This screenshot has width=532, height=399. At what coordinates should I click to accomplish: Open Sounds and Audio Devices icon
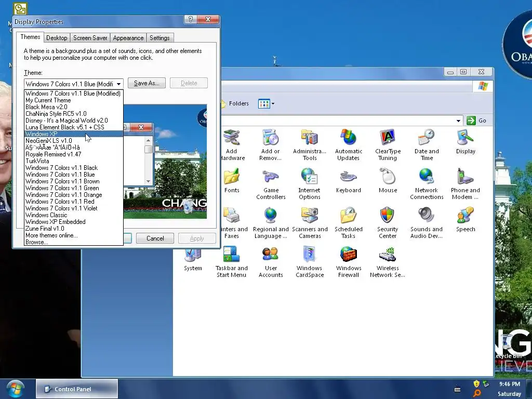pyautogui.click(x=427, y=223)
